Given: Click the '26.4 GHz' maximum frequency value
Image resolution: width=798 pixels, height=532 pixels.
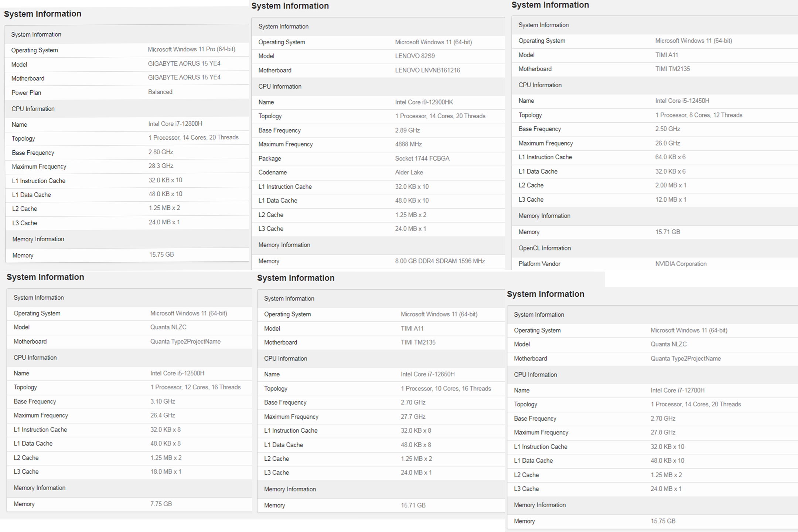Looking at the screenshot, I should click(x=163, y=415).
